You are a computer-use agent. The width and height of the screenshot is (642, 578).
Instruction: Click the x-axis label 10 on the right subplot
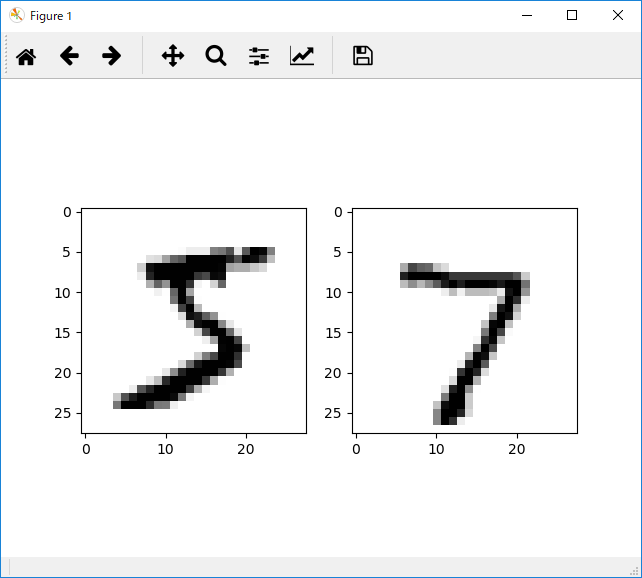pyautogui.click(x=436, y=449)
